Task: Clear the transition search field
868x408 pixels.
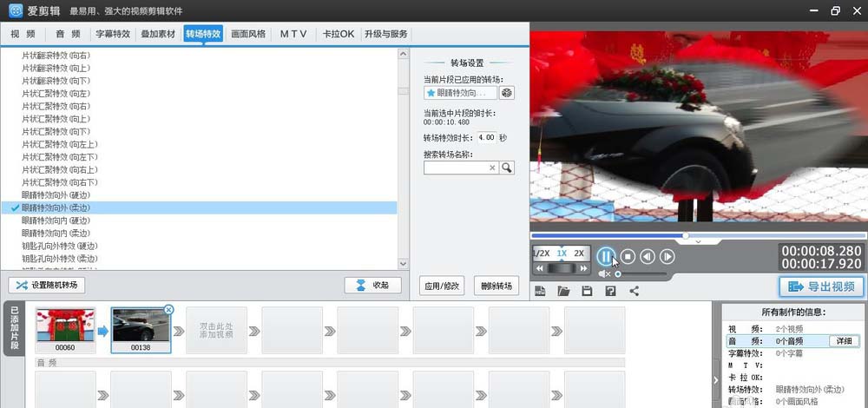Action: [492, 168]
